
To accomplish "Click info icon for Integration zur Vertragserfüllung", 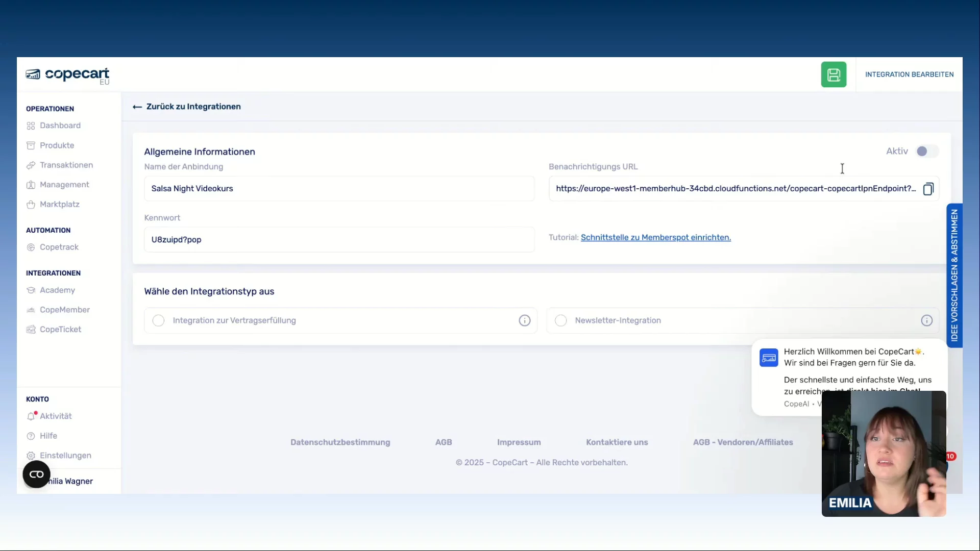I will (x=525, y=320).
